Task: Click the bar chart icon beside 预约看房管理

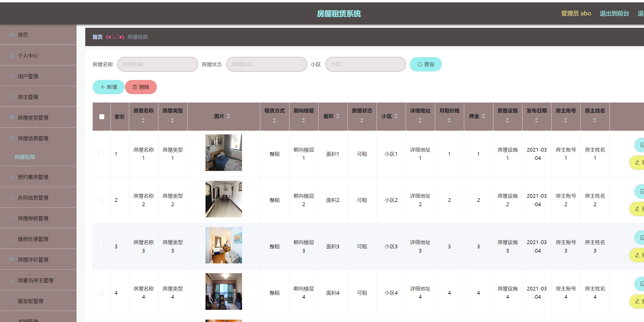Action: click(x=12, y=177)
